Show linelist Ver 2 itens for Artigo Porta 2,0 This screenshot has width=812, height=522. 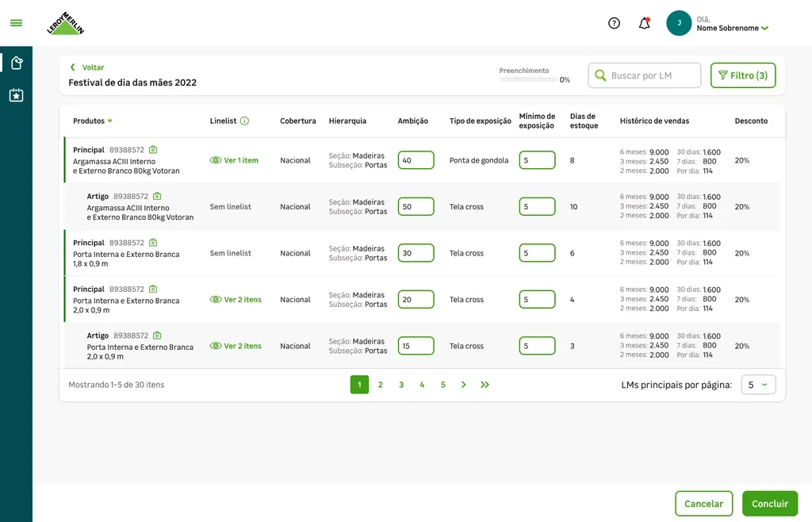coord(236,346)
